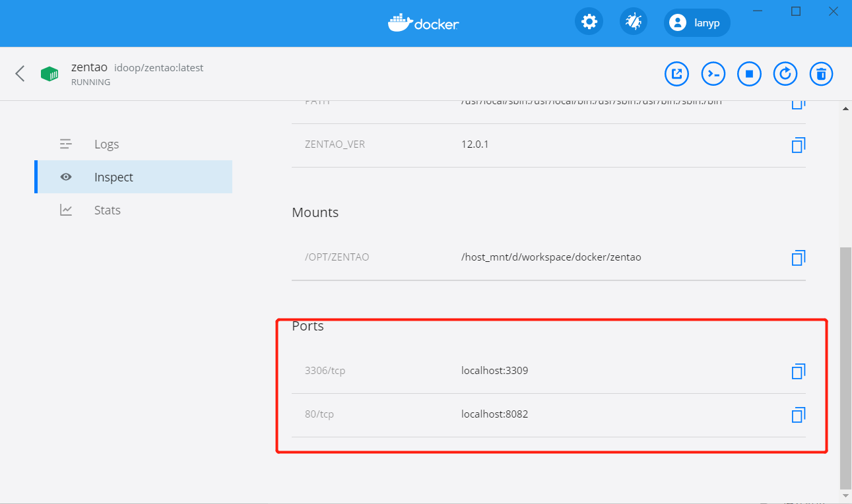Stop the running zentao container
Screen dimensions: 852x504
(749, 74)
